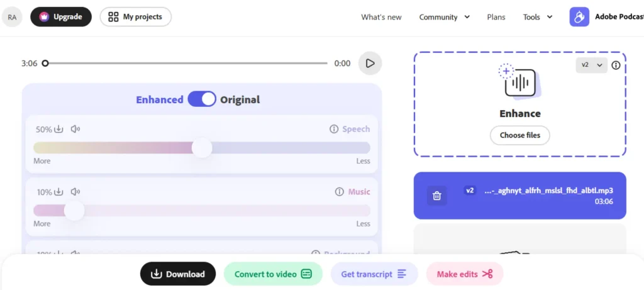Open the What's new page
This screenshot has width=644, height=290.
pyautogui.click(x=381, y=17)
